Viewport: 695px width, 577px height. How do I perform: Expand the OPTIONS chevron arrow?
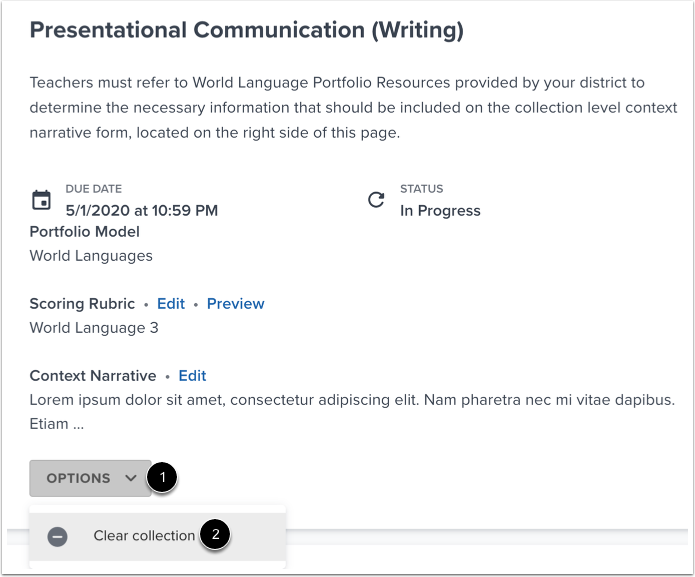point(131,478)
